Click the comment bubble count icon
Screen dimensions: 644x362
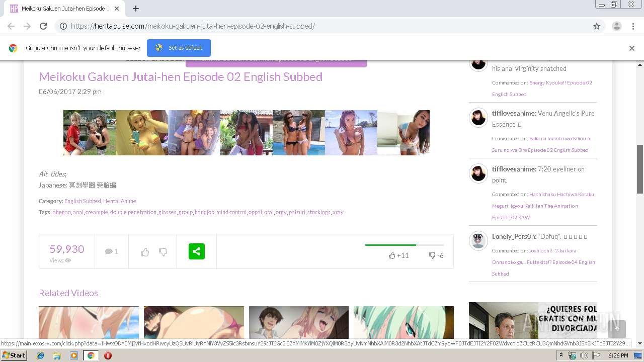[109, 251]
